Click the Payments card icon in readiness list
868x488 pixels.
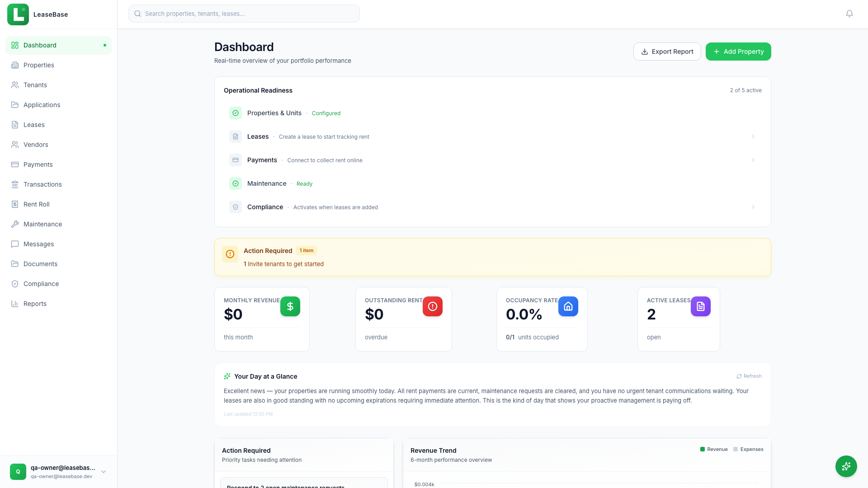(236, 160)
